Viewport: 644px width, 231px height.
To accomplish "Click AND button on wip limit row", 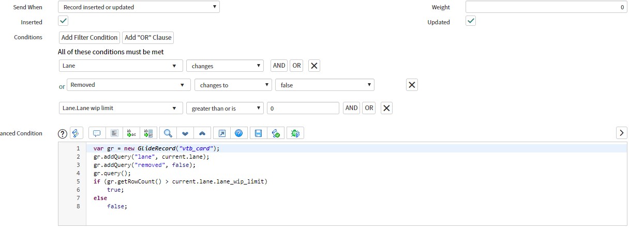I will coord(352,108).
